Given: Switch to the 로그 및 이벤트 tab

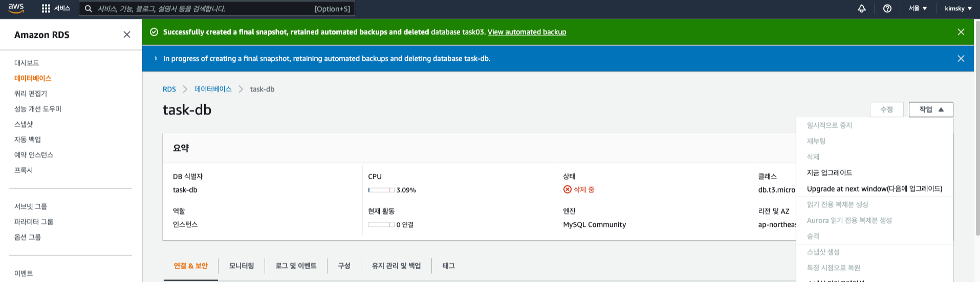Looking at the screenshot, I should tap(296, 266).
